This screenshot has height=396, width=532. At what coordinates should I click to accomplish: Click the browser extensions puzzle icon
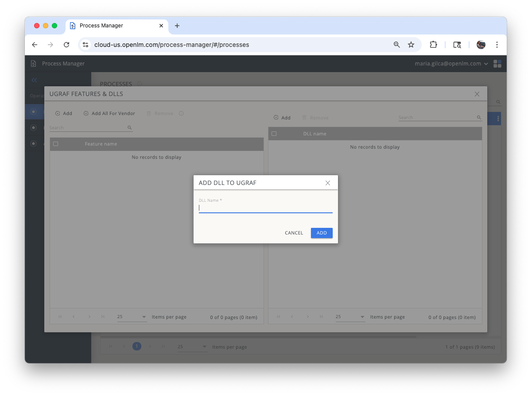tap(433, 45)
